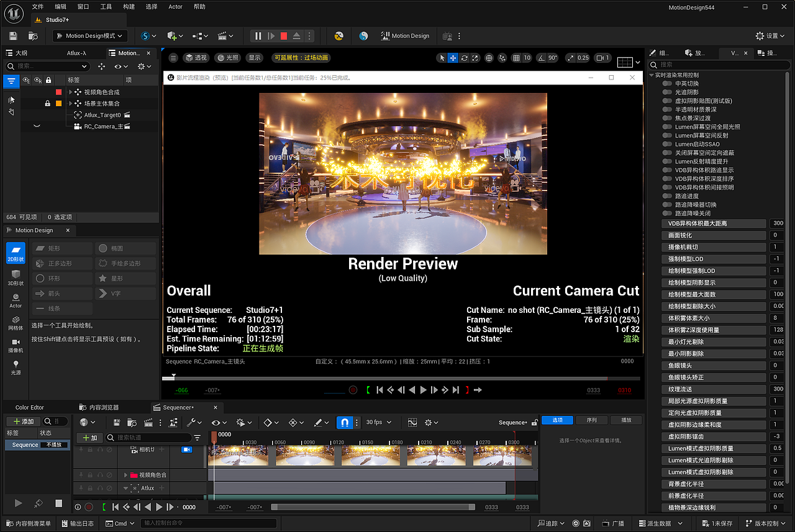Screen dimensions: 795x532
Task: Click the surface snapping icon
Action: [502, 58]
